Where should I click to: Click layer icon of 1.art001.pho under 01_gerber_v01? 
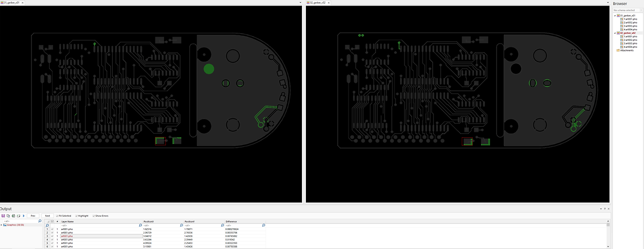tap(622, 19)
